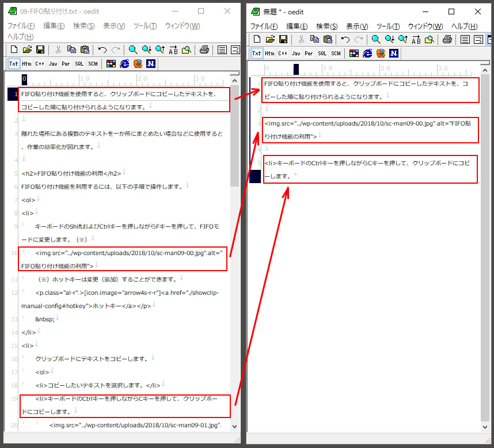This screenshot has height=448, width=494.
Task: Click the vertical scrollbar down arrow
Action: pyautogui.click(x=235, y=427)
